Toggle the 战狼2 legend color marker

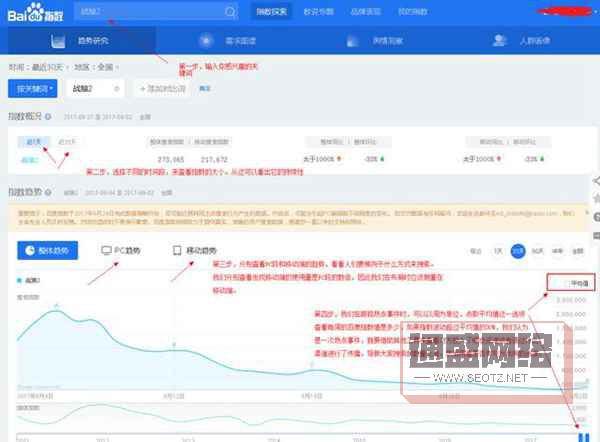click(x=19, y=281)
